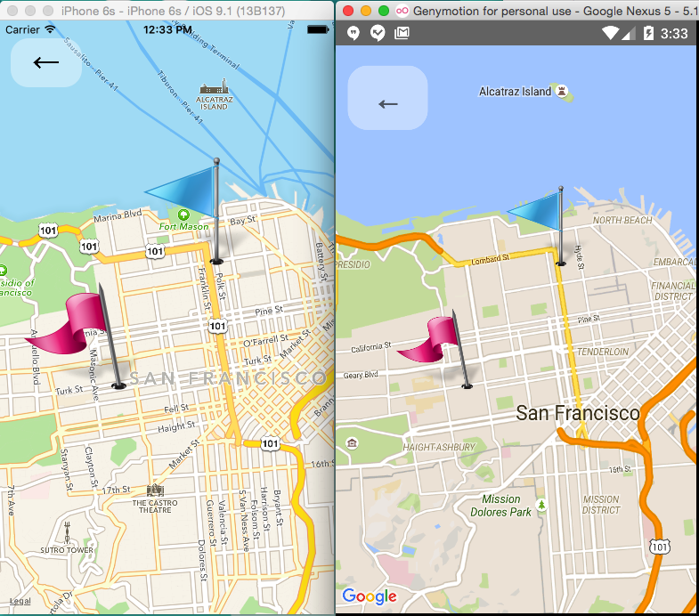Click the Genymotion window title bar
Viewport: 699px width, 616px height.
click(x=517, y=10)
